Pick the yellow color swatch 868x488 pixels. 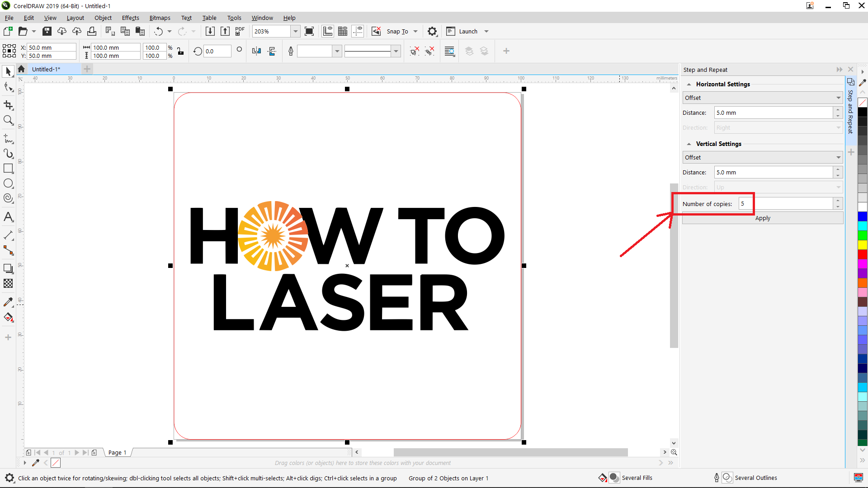tap(863, 245)
